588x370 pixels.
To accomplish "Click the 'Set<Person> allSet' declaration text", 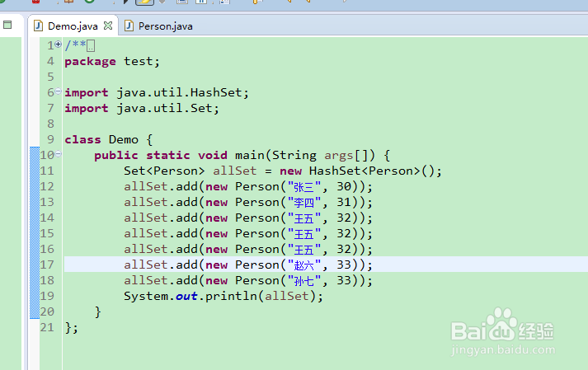I will (x=191, y=171).
